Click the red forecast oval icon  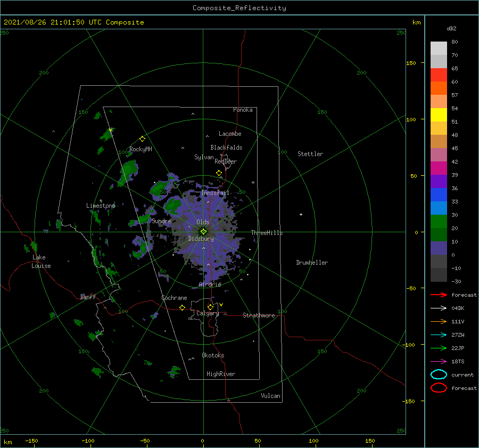point(439,388)
